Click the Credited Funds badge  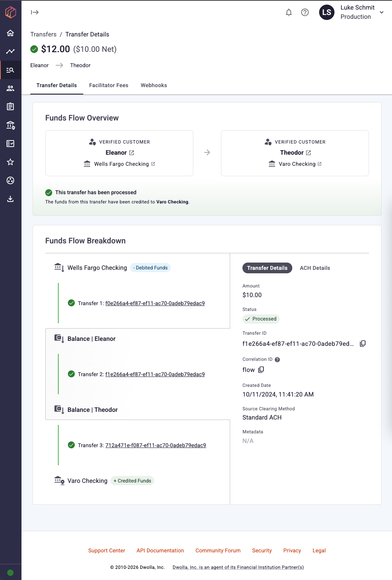click(132, 481)
